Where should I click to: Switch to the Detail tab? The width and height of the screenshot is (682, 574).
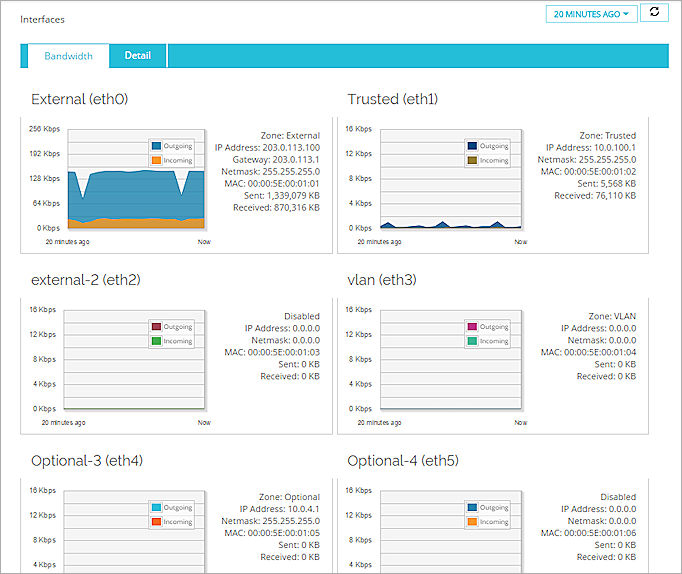137,56
